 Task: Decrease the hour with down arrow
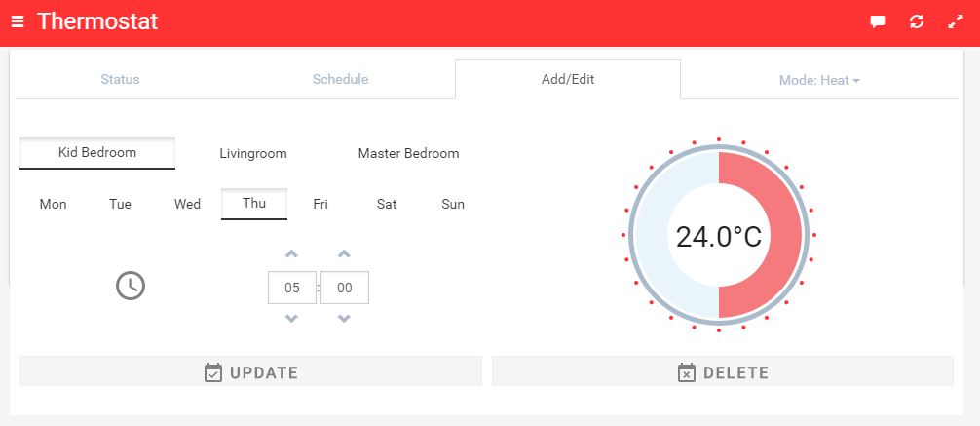coord(291,319)
